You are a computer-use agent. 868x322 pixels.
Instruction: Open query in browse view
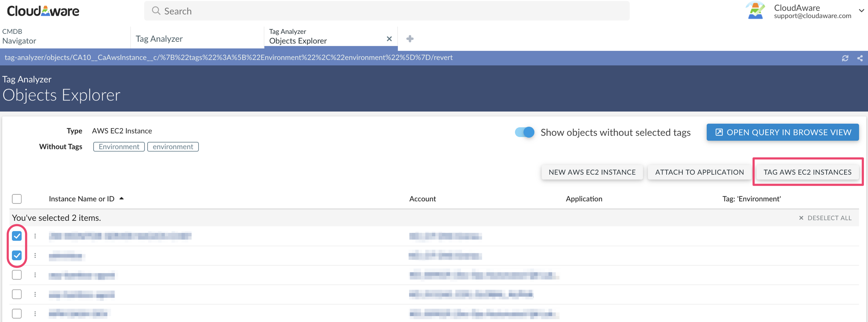coord(783,132)
